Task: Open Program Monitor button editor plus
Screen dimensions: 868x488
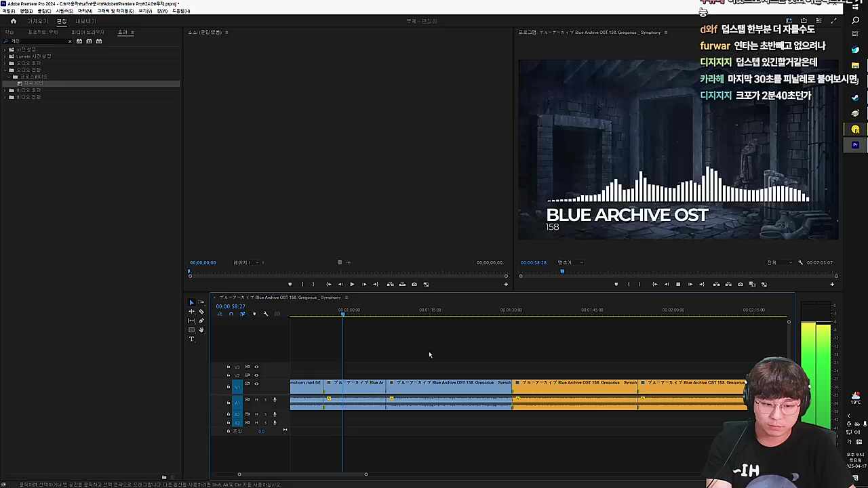Action: (832, 284)
